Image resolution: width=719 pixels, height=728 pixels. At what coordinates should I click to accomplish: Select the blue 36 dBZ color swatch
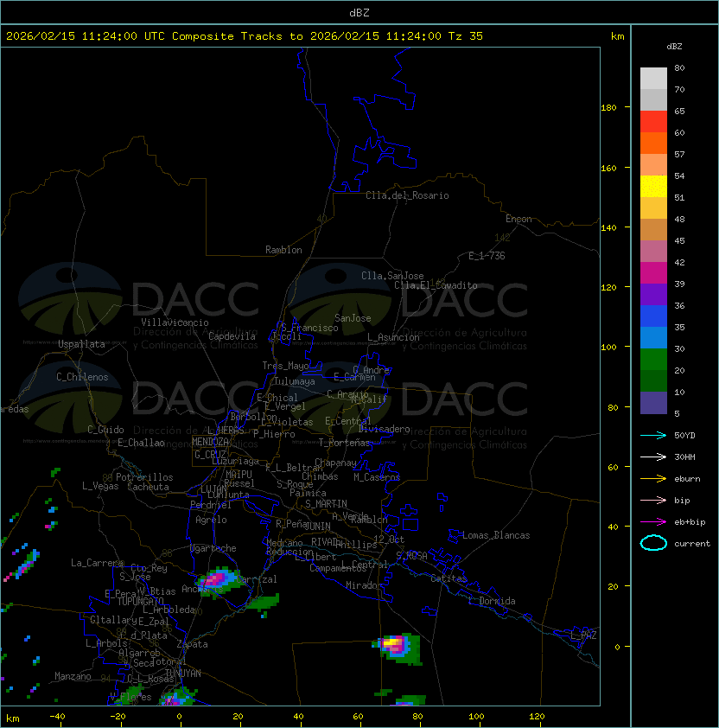coord(653,316)
